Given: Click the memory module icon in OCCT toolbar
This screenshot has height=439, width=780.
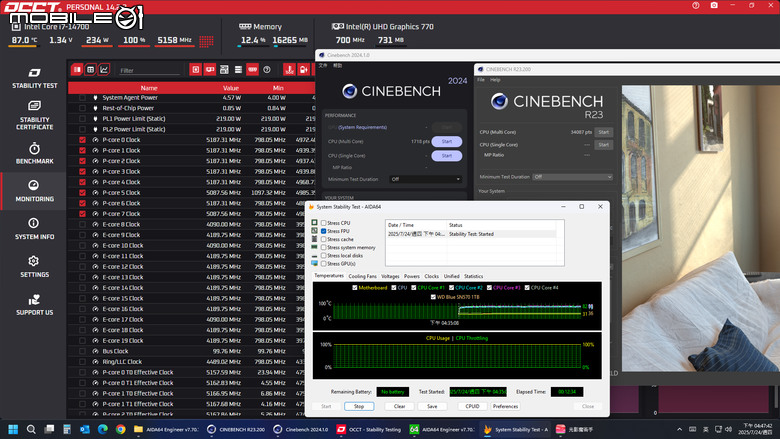Looking at the screenshot, I should [253, 70].
